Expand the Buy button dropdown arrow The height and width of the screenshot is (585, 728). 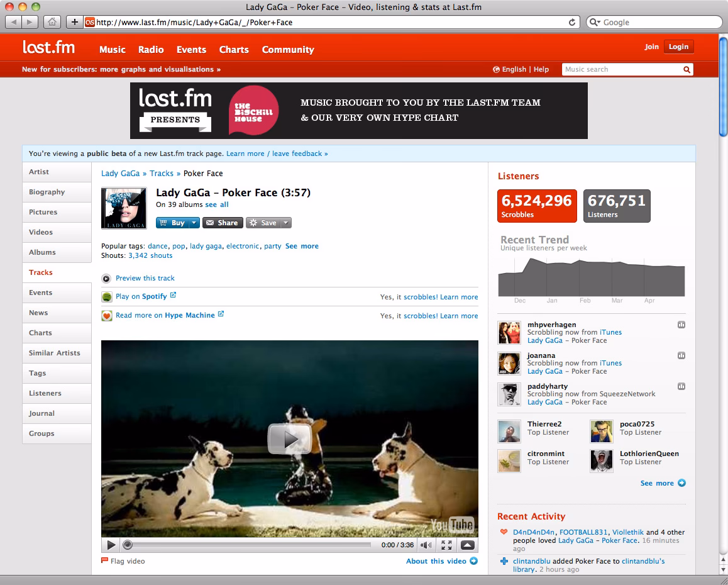click(193, 223)
